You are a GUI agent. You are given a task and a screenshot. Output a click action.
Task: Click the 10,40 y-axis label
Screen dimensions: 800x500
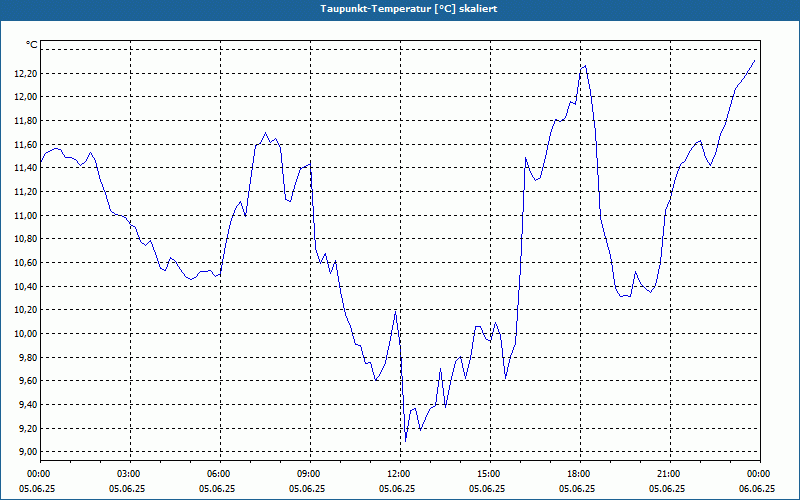coord(27,286)
